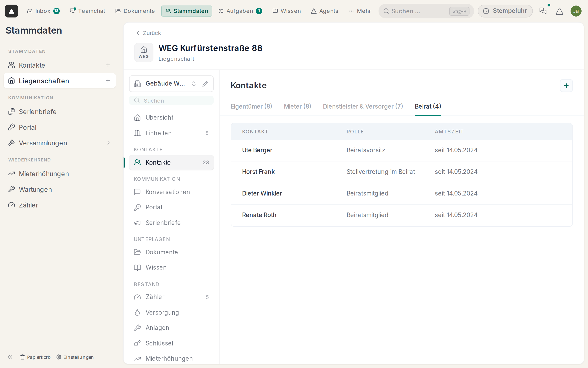Add new Liegenschaft with plus icon
The width and height of the screenshot is (588, 368).
108,80
